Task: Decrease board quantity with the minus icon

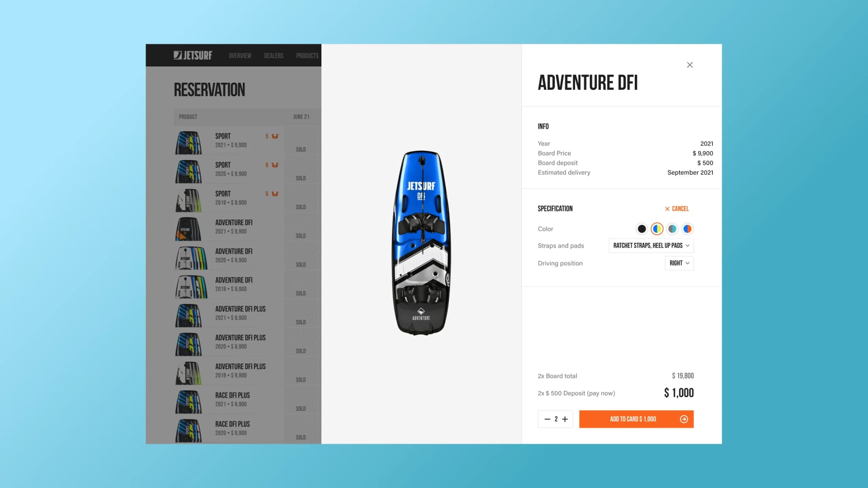Action: point(547,419)
